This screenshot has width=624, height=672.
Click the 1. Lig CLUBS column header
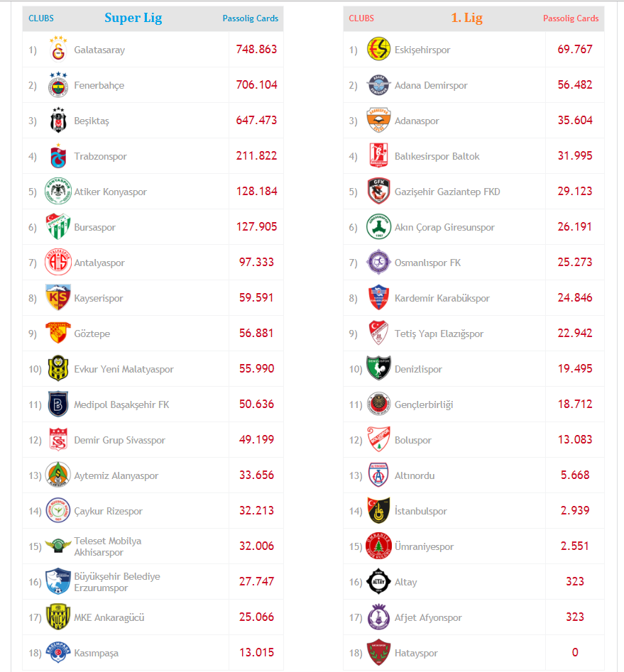(361, 18)
